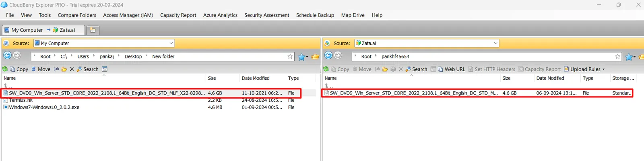This screenshot has width=644, height=161.
Task: Open Security Assessment menu
Action: [266, 15]
